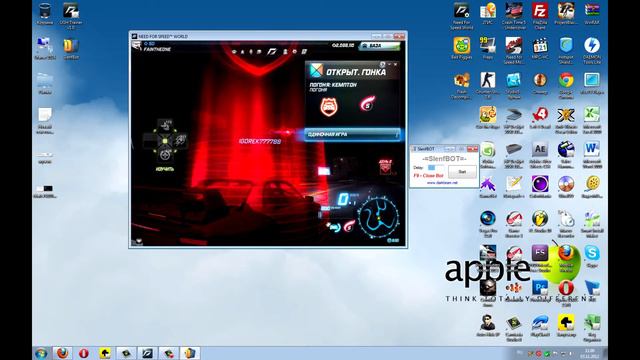Open the MPC-HC media player icon
This screenshot has width=640, height=360.
(540, 49)
